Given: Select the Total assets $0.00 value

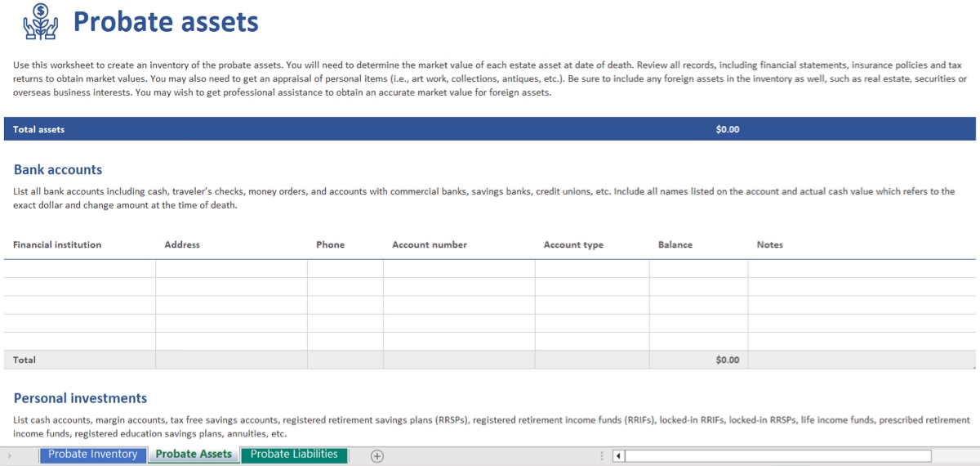Looking at the screenshot, I should pyautogui.click(x=727, y=129).
